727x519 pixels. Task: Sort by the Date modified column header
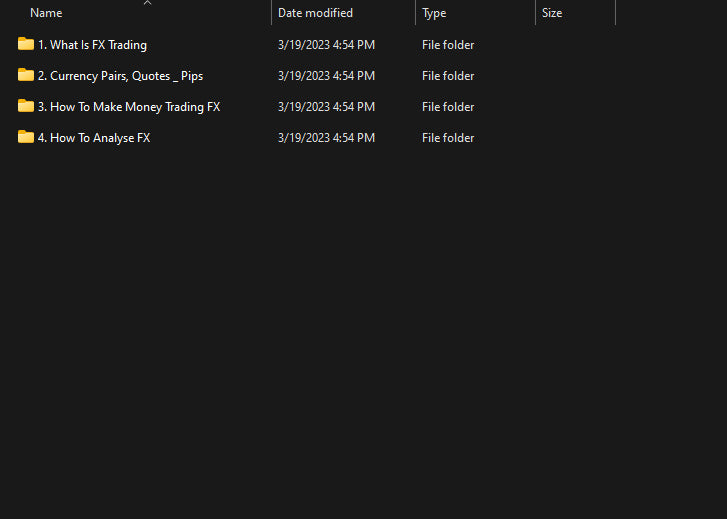315,13
